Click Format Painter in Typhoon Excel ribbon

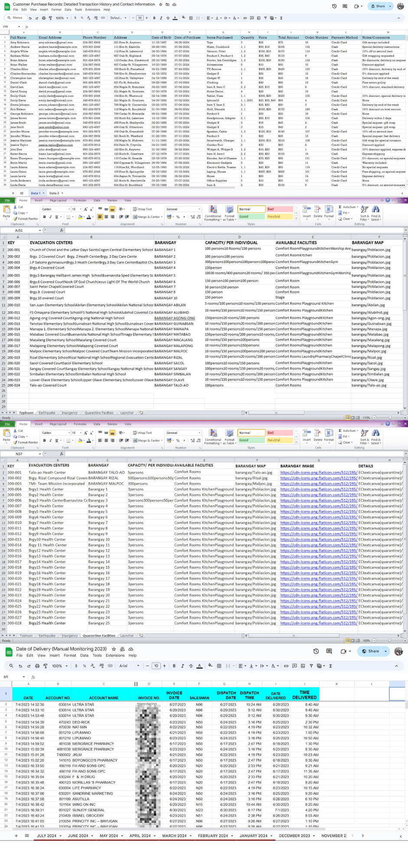(x=26, y=219)
